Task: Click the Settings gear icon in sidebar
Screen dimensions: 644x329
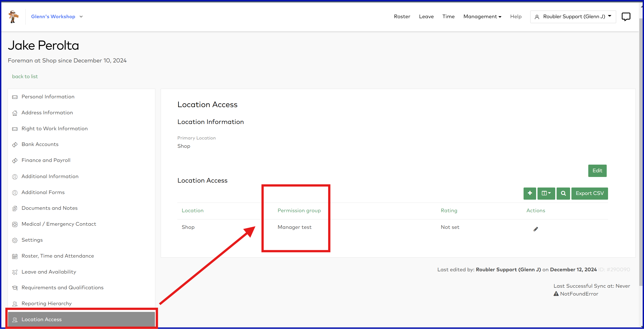Action: (x=15, y=240)
